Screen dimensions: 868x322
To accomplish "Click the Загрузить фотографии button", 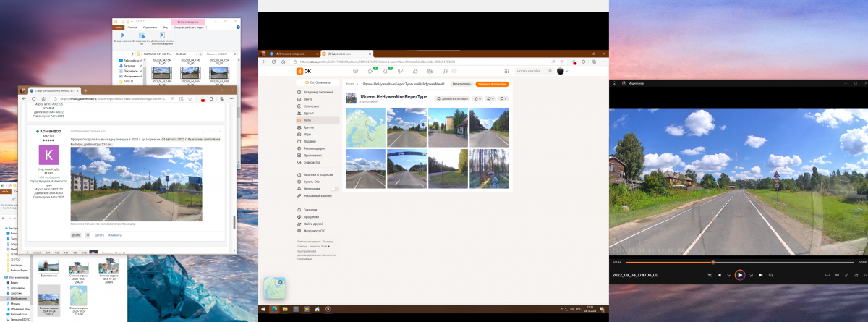I will (x=492, y=84).
